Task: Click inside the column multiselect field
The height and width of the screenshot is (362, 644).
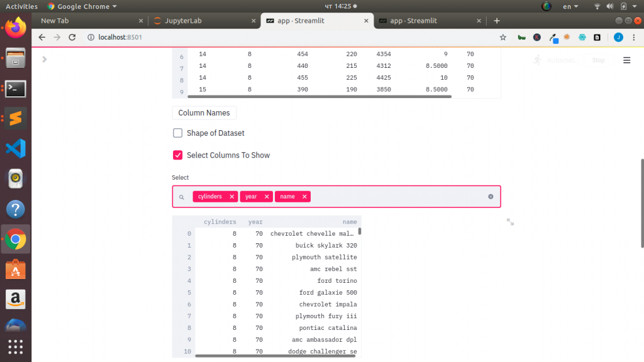Action: (x=396, y=197)
